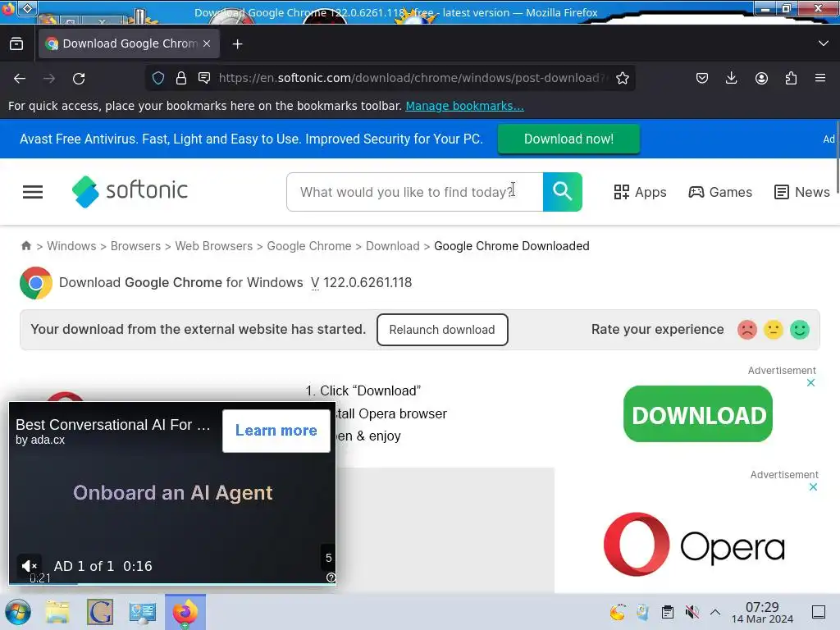The height and width of the screenshot is (630, 840).
Task: Open the Games section
Action: click(x=720, y=192)
